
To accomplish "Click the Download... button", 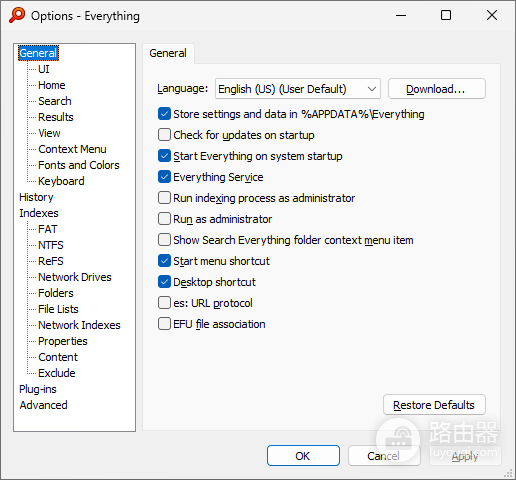I will click(x=437, y=89).
